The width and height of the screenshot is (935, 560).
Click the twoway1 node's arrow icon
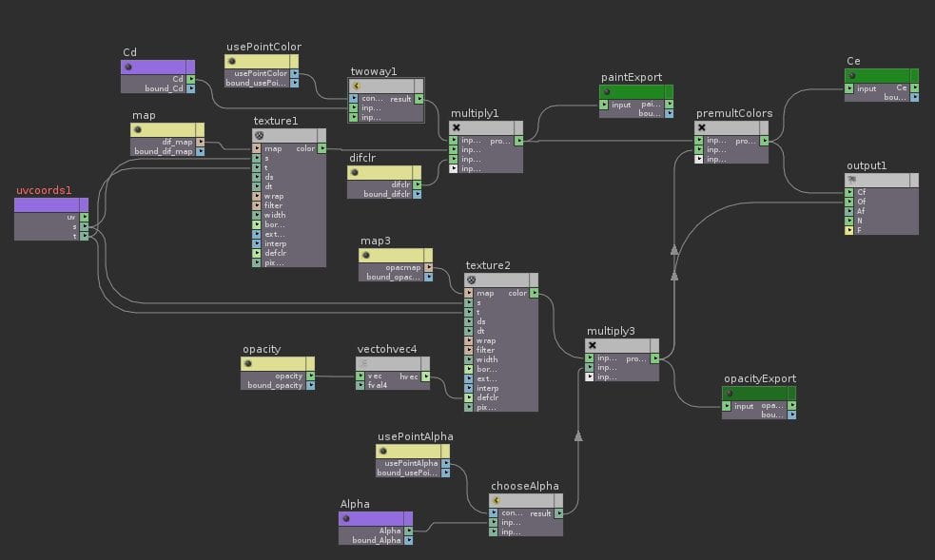pos(356,85)
